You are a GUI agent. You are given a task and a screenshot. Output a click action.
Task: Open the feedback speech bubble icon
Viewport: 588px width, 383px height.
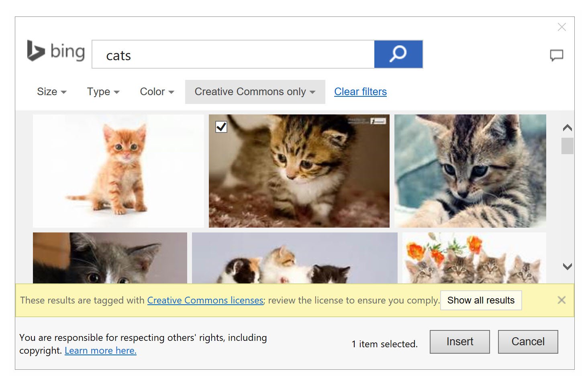pos(556,55)
